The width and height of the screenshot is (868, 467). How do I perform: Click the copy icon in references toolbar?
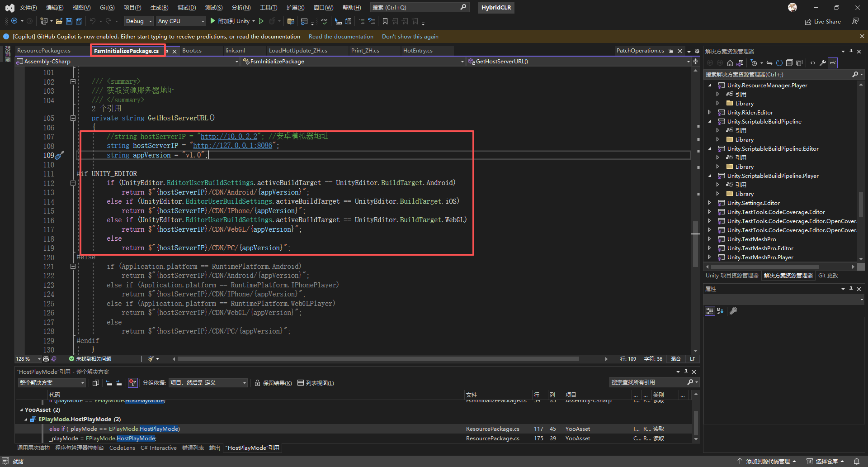[x=96, y=383]
